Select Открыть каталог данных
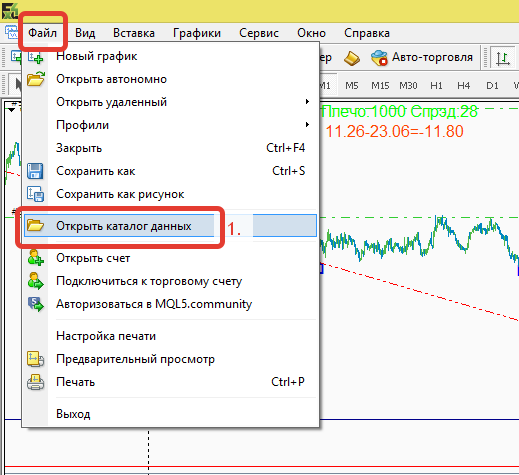 170,226
